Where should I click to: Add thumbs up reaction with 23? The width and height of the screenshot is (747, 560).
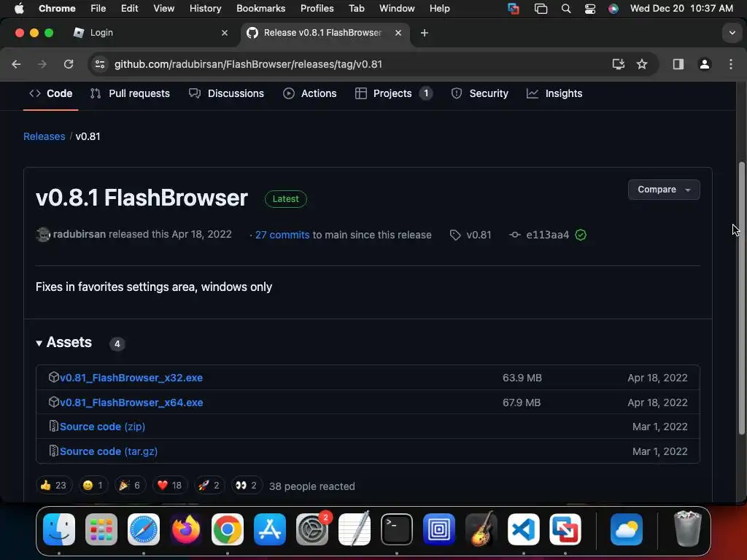(x=53, y=485)
